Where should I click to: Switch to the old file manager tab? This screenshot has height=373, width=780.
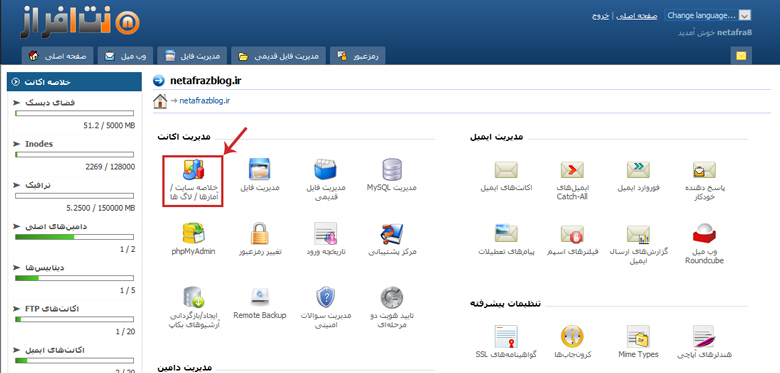[x=279, y=56]
